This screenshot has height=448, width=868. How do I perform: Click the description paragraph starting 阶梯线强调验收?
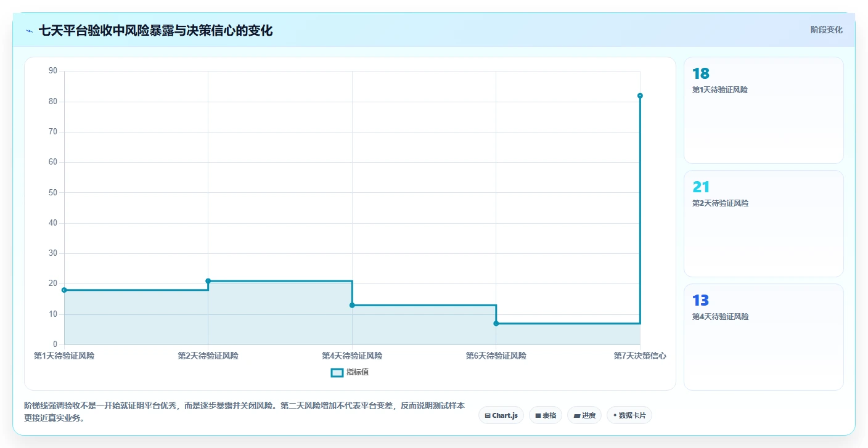[x=244, y=412]
